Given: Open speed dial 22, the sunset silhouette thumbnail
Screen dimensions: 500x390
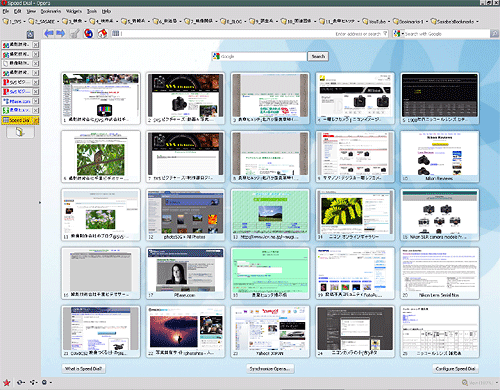Looking at the screenshot, I should point(185,331).
